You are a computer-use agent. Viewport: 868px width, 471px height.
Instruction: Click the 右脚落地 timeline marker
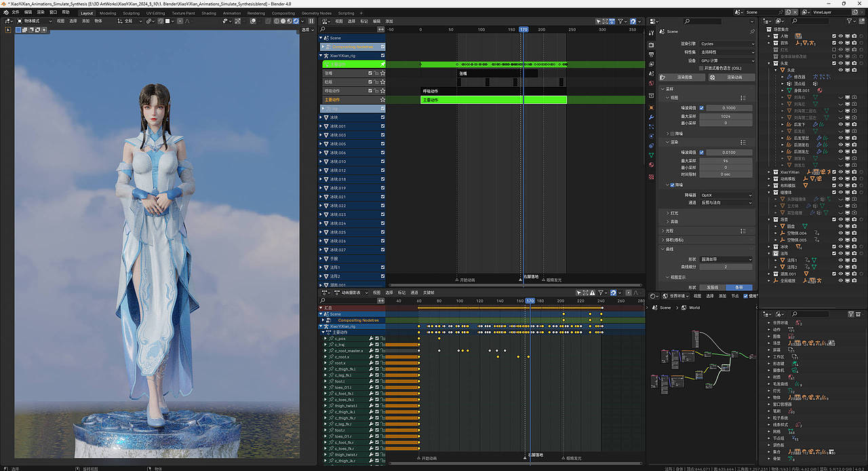tap(530, 278)
